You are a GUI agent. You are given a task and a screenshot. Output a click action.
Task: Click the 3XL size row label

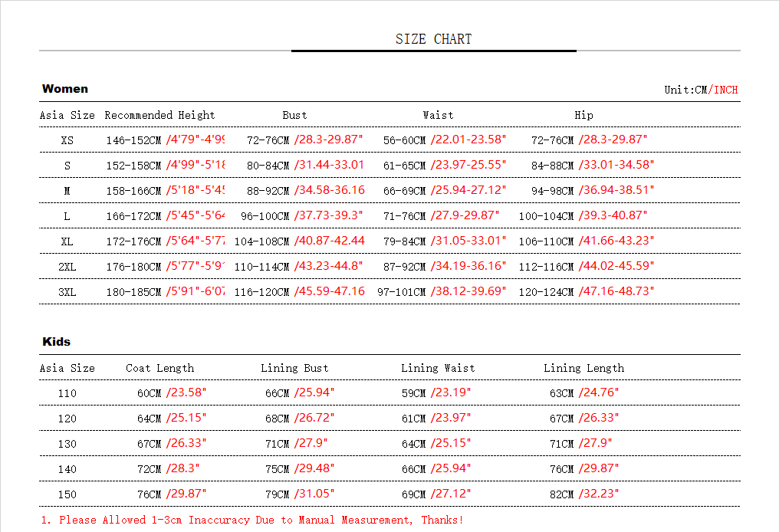(67, 292)
